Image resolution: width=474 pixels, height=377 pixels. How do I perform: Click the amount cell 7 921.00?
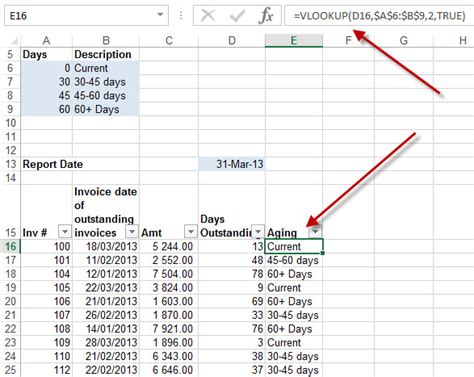tap(169, 329)
